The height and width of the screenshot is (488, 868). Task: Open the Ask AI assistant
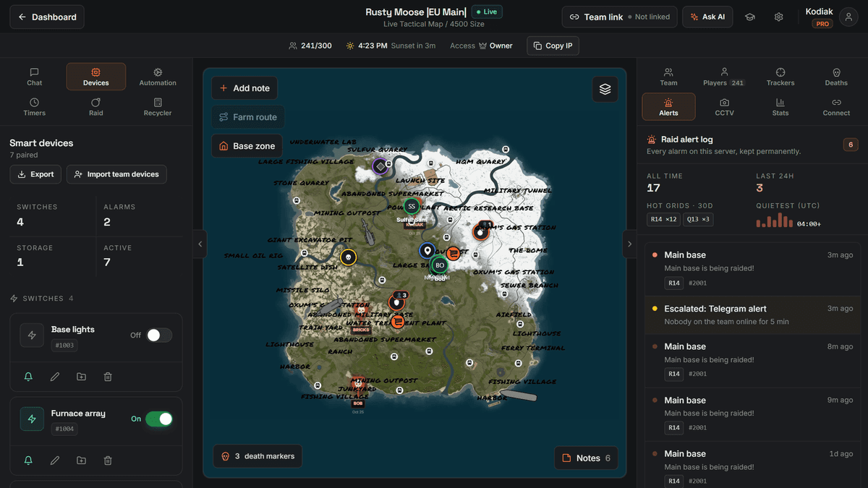(707, 17)
